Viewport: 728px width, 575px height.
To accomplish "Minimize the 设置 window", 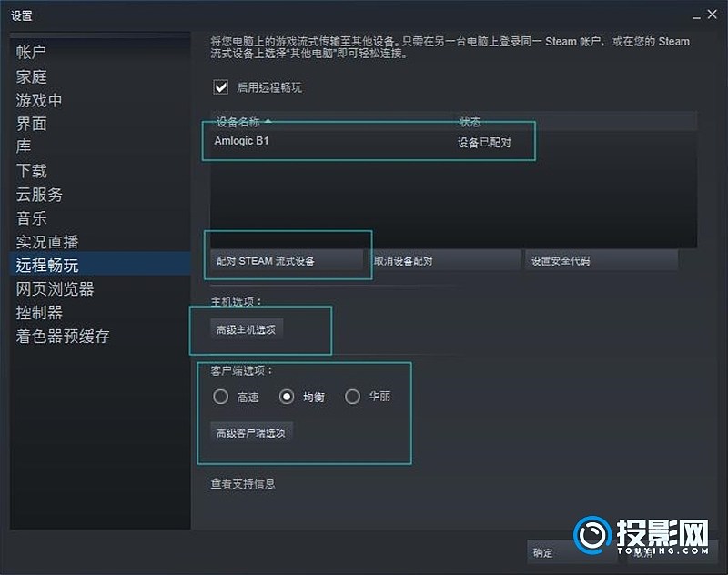I will tap(696, 15).
